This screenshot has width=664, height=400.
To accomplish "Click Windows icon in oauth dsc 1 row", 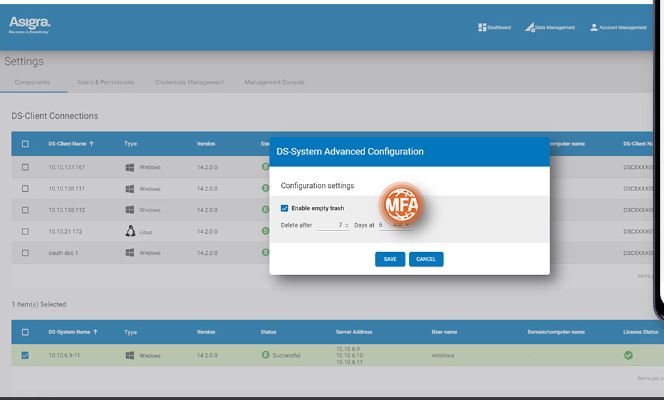I will [x=130, y=253].
